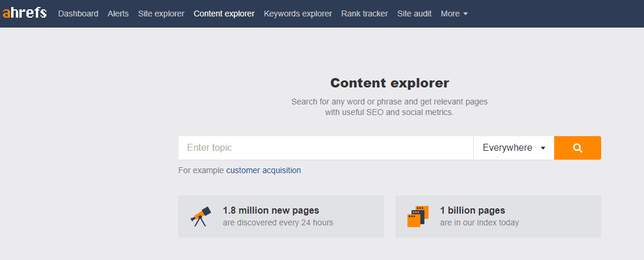Image resolution: width=644 pixels, height=260 pixels.
Task: Click the More menu caret arrow
Action: [x=466, y=14]
